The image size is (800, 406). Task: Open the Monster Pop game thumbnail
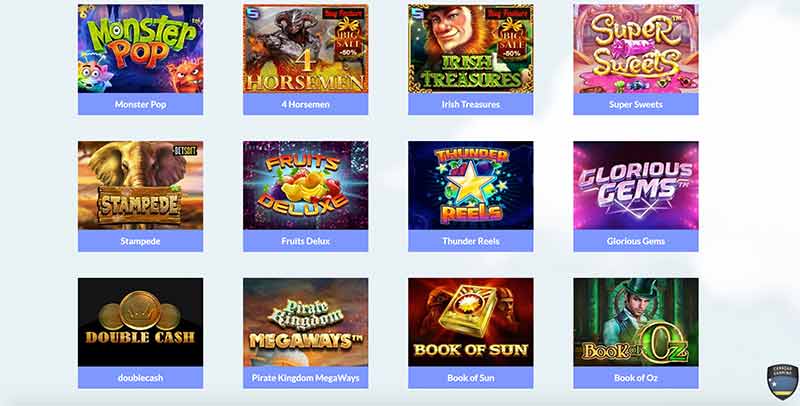click(x=140, y=48)
